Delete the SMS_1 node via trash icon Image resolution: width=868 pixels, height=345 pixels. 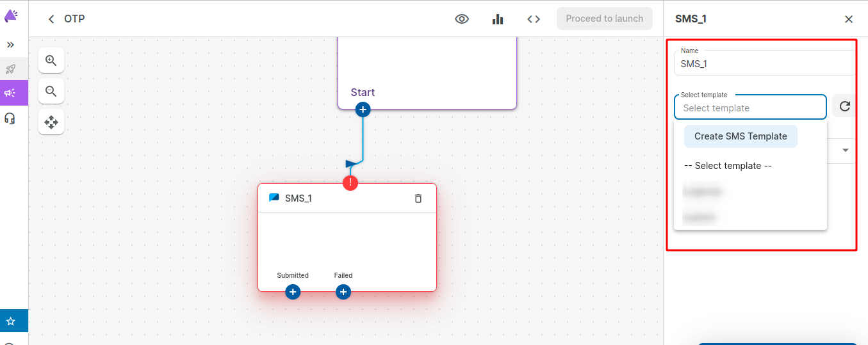(x=418, y=198)
